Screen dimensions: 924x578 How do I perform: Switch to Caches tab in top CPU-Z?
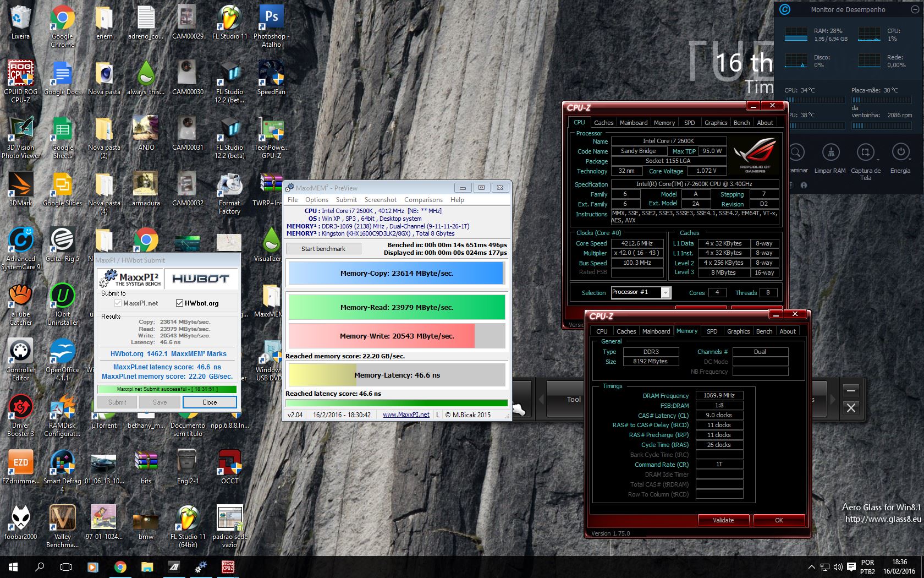pyautogui.click(x=603, y=123)
